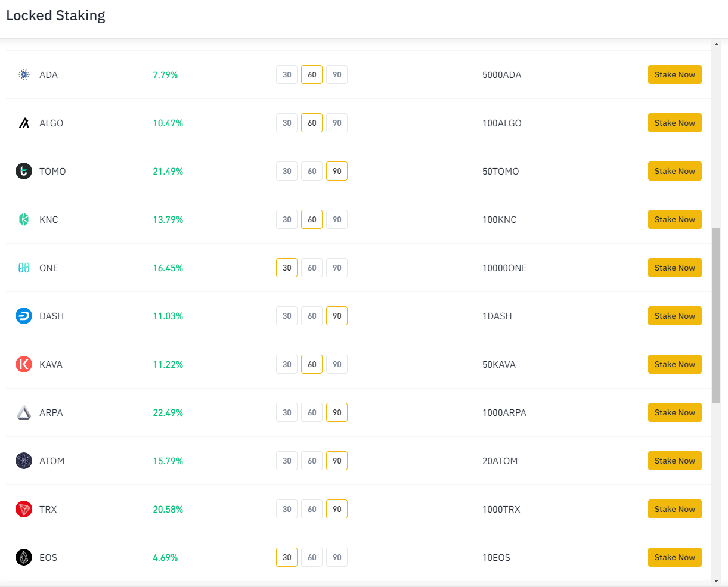This screenshot has height=587, width=728.
Task: Click the ALGO coin icon
Action: pyautogui.click(x=24, y=123)
